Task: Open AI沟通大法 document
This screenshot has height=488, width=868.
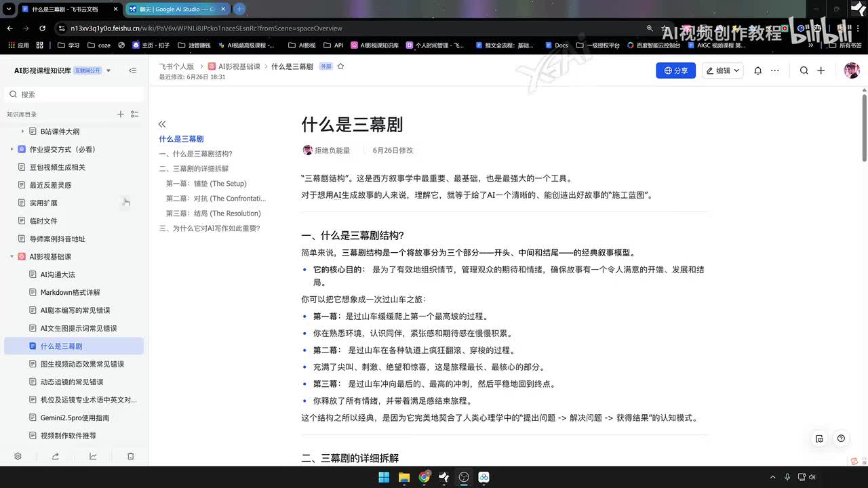Action: (58, 274)
